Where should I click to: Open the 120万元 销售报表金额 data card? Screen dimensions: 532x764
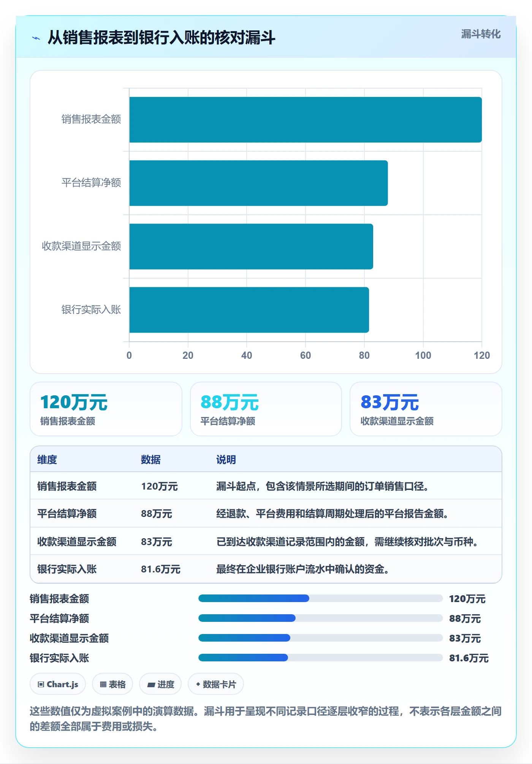point(106,409)
